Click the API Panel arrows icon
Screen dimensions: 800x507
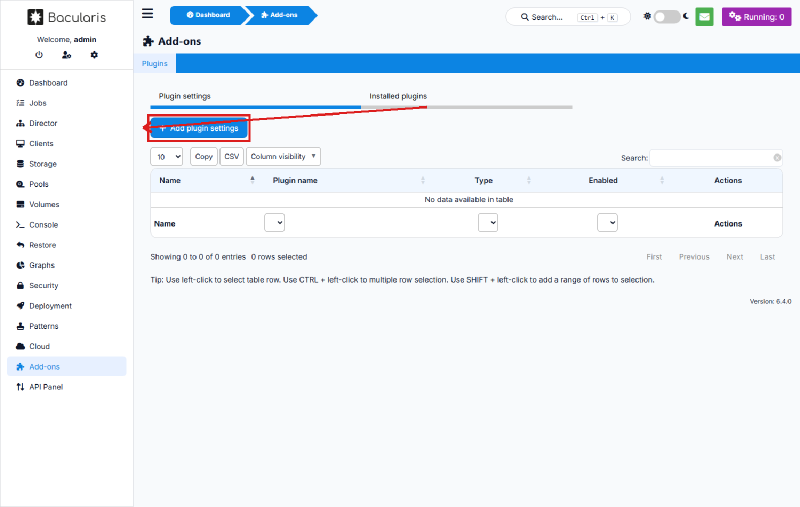[x=20, y=387]
